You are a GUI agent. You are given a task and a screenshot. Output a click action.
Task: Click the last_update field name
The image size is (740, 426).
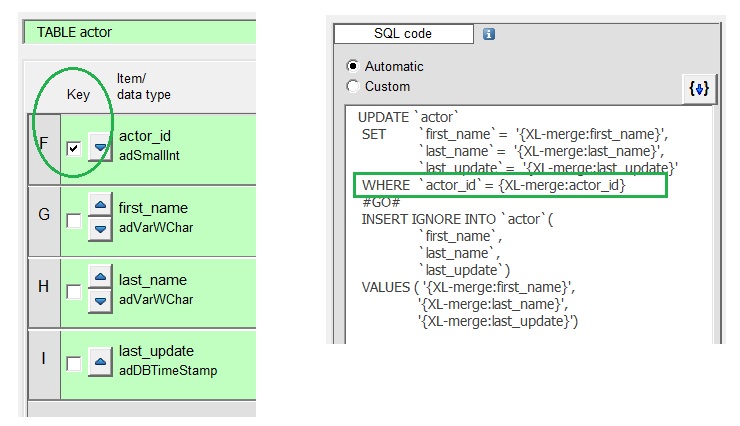tap(156, 351)
